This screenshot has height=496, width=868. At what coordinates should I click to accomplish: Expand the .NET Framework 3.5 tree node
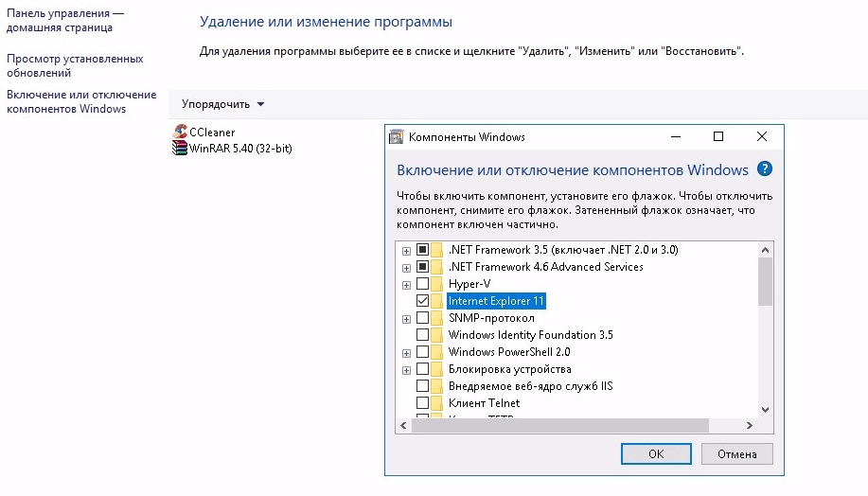coord(406,251)
